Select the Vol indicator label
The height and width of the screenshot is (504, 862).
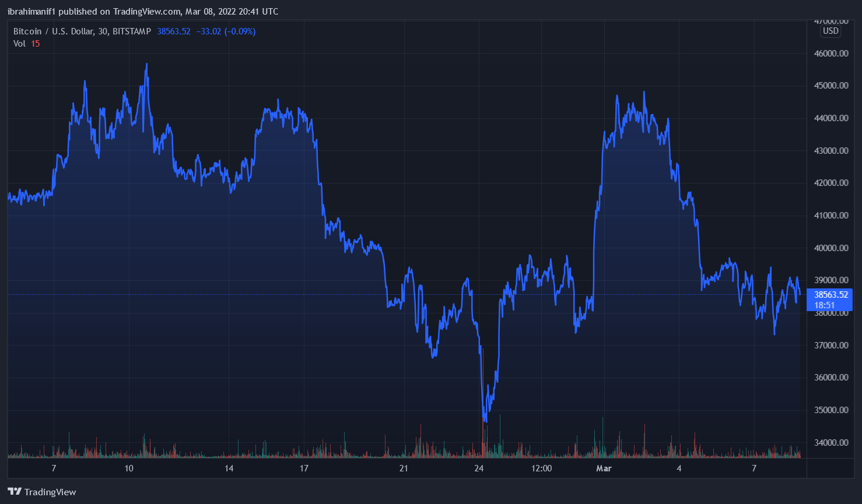pos(19,44)
